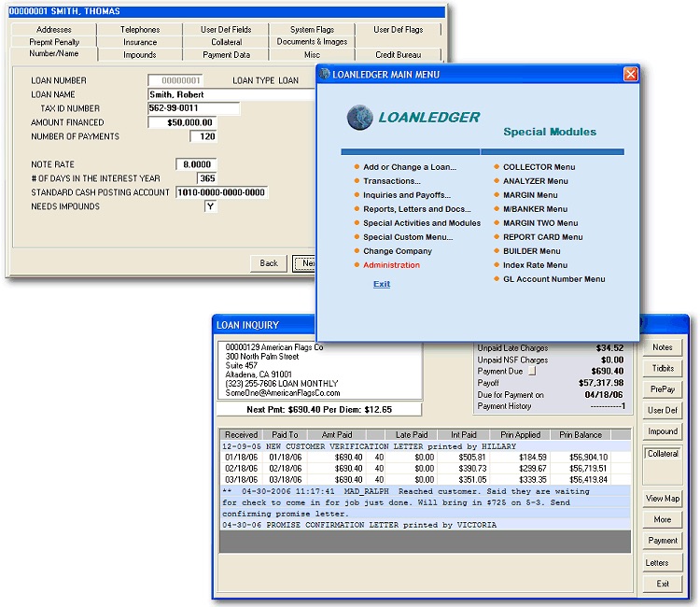
Task: Select the Number/Name tab
Action: tap(53, 53)
